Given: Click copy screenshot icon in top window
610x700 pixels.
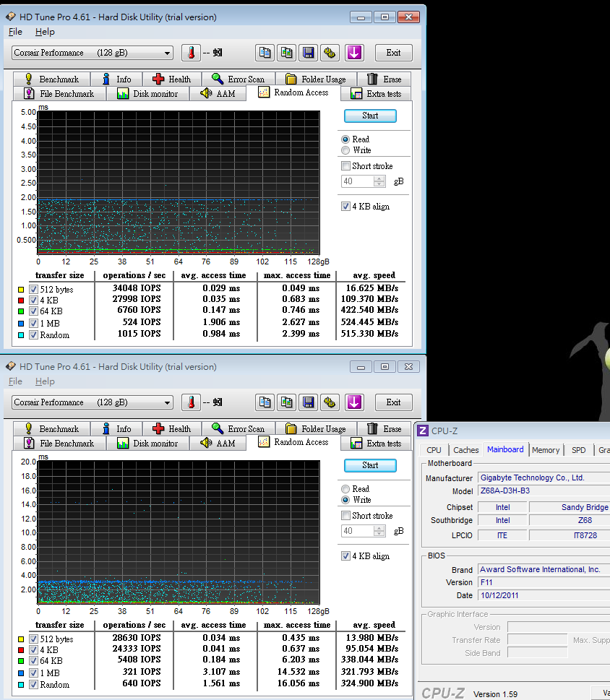Looking at the screenshot, I should [286, 53].
